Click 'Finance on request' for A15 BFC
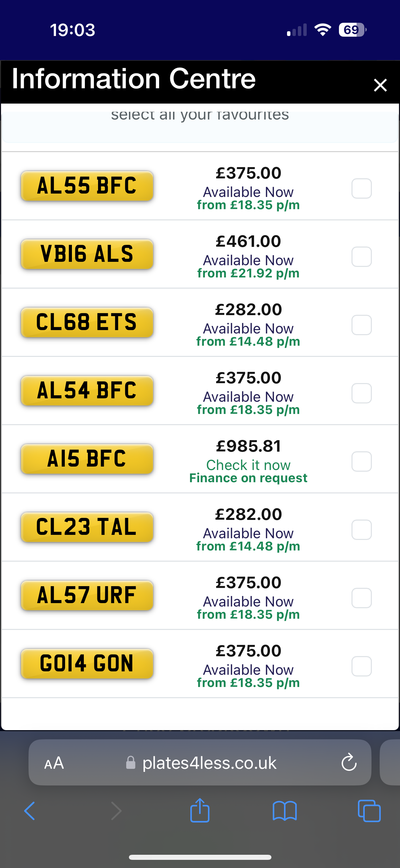Viewport: 400px width, 868px height. click(x=248, y=478)
